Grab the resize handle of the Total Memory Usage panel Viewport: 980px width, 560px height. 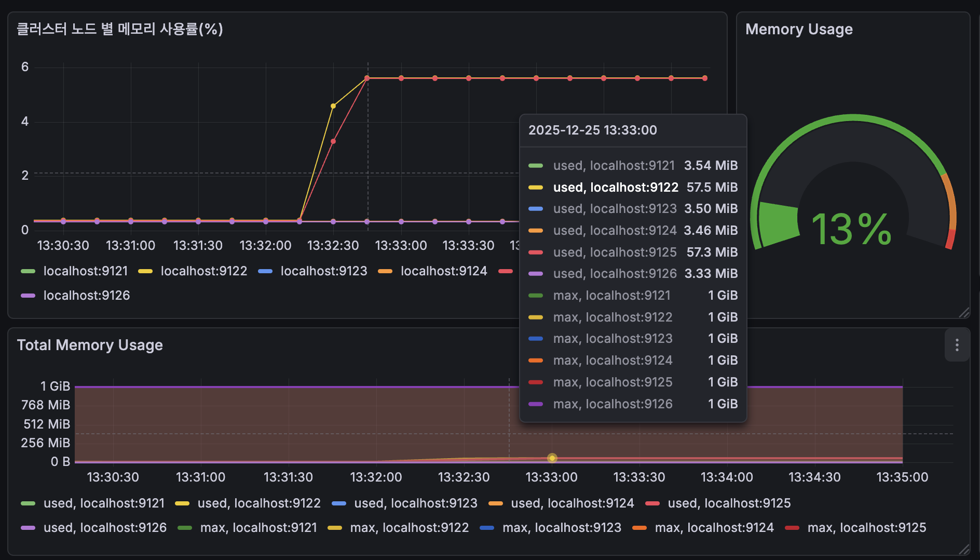coord(964,550)
